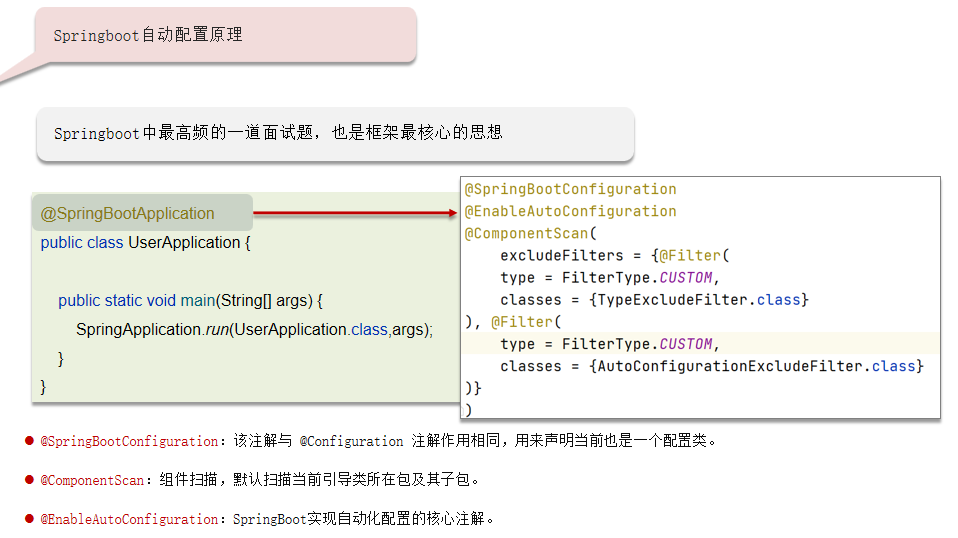Screen dimensions: 958x538
Task: Select the 'excludeFilters = {@Filter(' line
Action: point(615,255)
